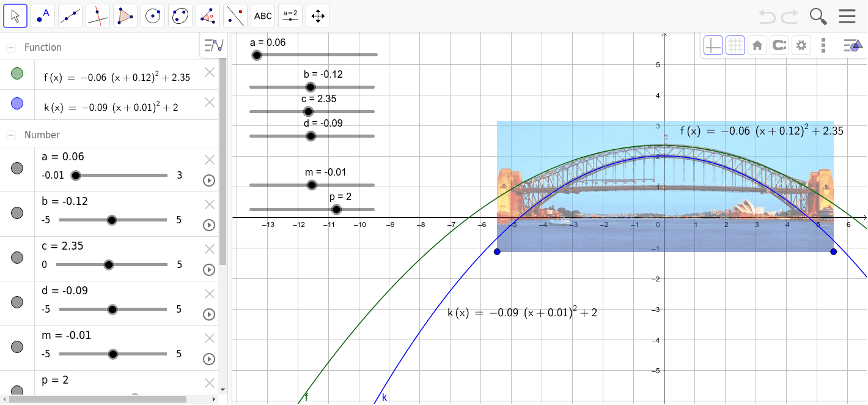Viewport: 868px width, 405px height.
Task: Toggle visibility of function k
Action: pyautogui.click(x=17, y=104)
